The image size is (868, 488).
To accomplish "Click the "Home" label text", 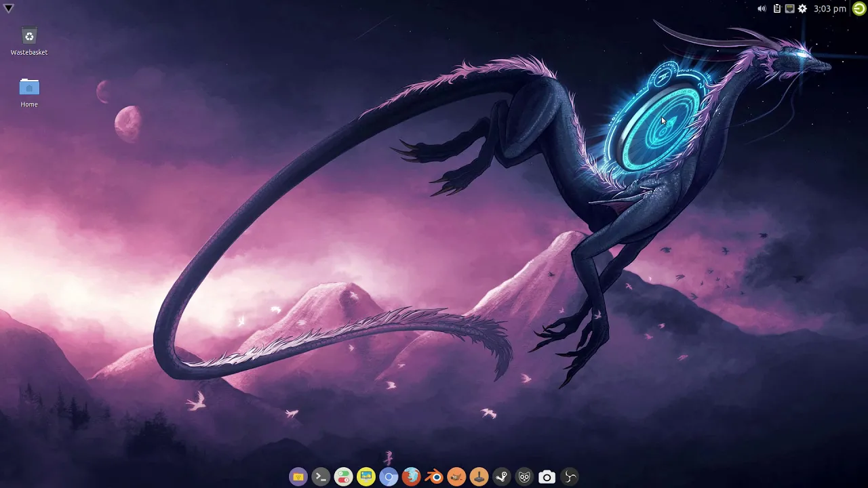I will [x=29, y=104].
